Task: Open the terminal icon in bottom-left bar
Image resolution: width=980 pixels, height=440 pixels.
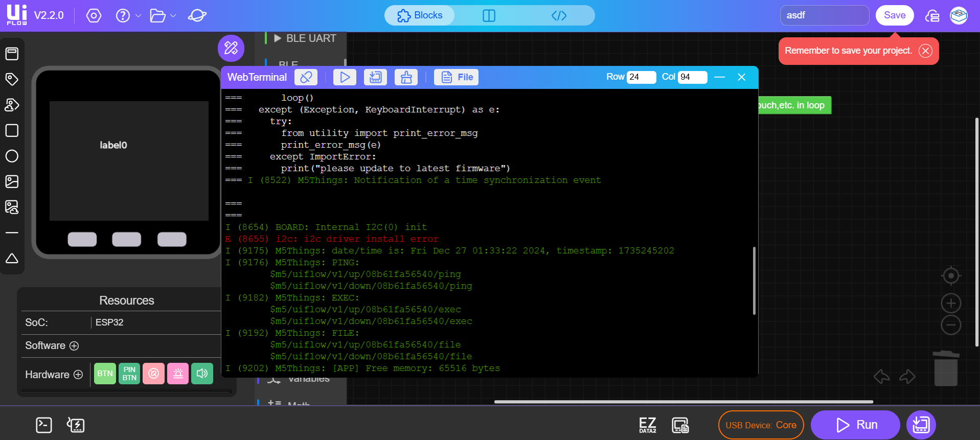Action: [44, 425]
